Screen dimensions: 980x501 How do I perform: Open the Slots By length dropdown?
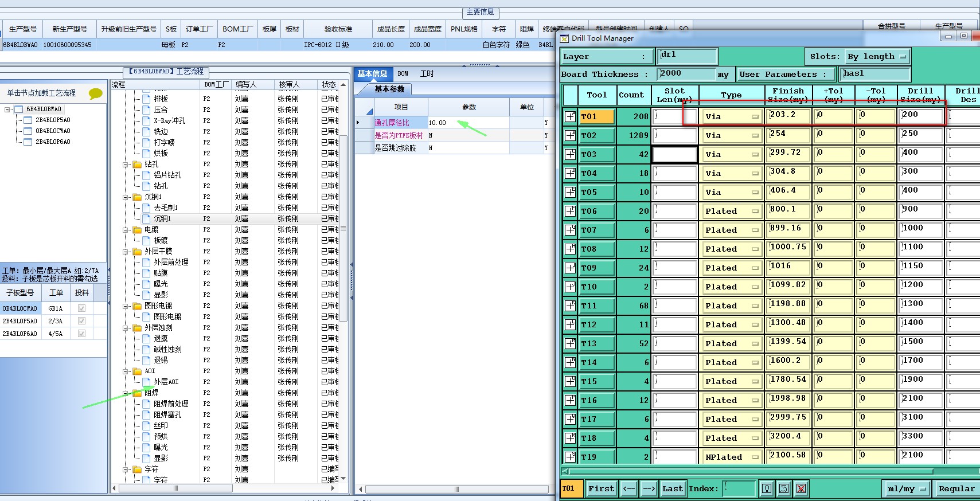coord(877,56)
